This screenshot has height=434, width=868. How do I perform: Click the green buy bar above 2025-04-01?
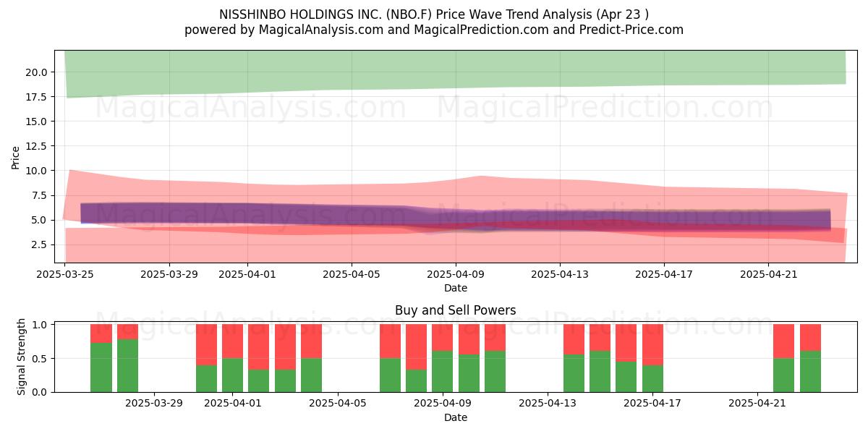[233, 375]
